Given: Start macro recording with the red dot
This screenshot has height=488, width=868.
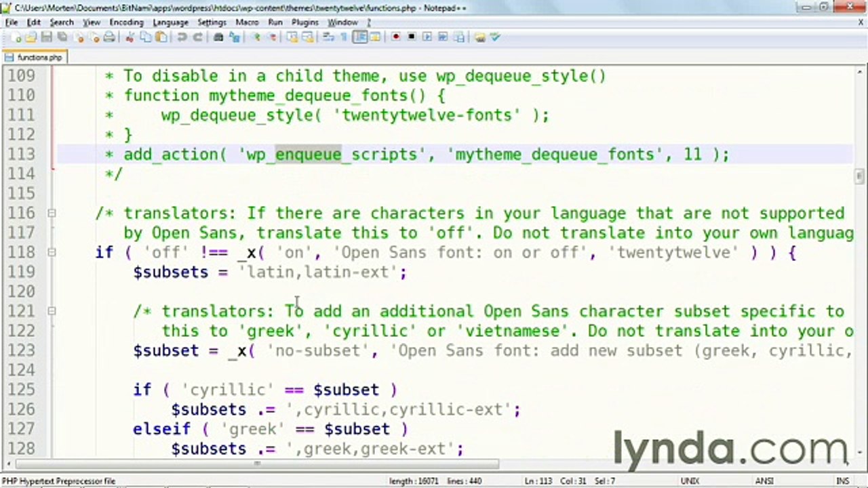Looking at the screenshot, I should pos(397,37).
